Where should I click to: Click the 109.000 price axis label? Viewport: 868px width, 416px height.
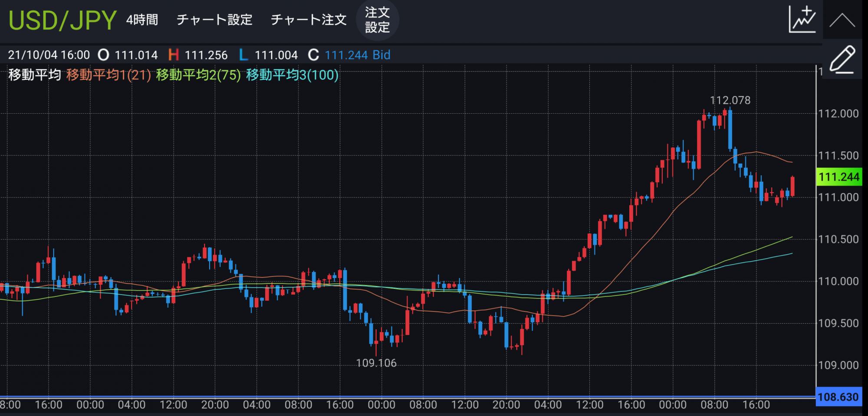838,365
